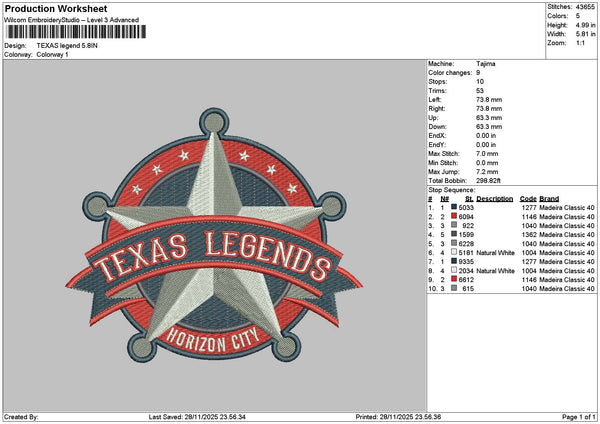The image size is (600, 424).
Task: Click the machine value Tajima
Action: [486, 64]
